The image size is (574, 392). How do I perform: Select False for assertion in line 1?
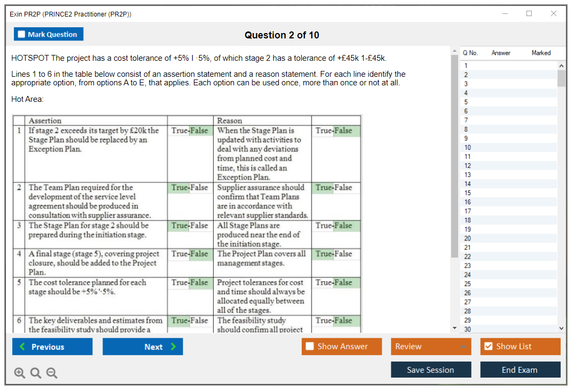[199, 131]
